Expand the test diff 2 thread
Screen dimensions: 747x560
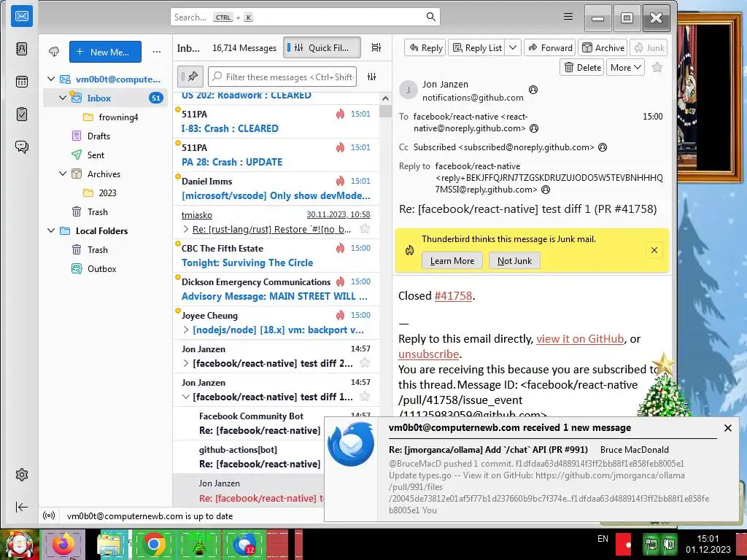186,363
